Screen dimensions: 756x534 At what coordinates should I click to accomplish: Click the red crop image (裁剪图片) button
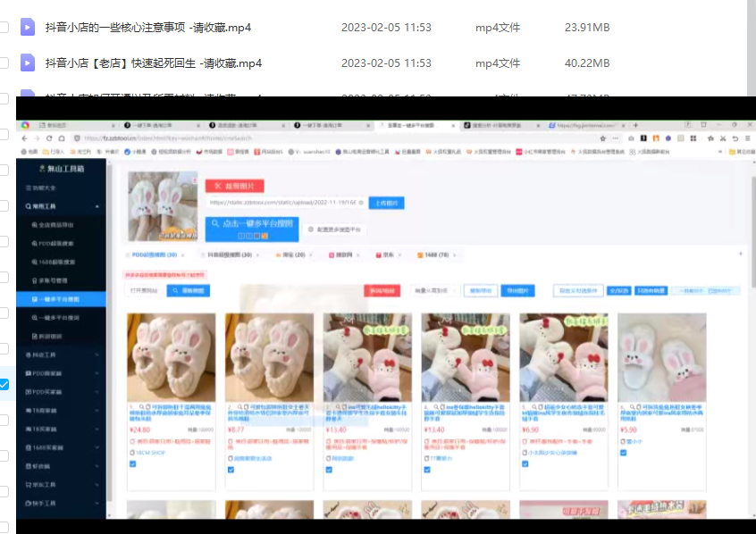click(234, 186)
